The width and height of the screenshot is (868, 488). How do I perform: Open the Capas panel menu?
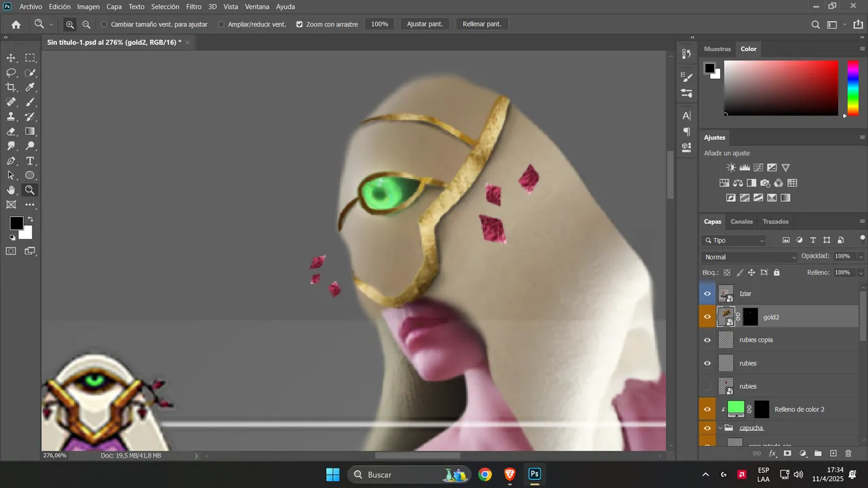pos(862,222)
